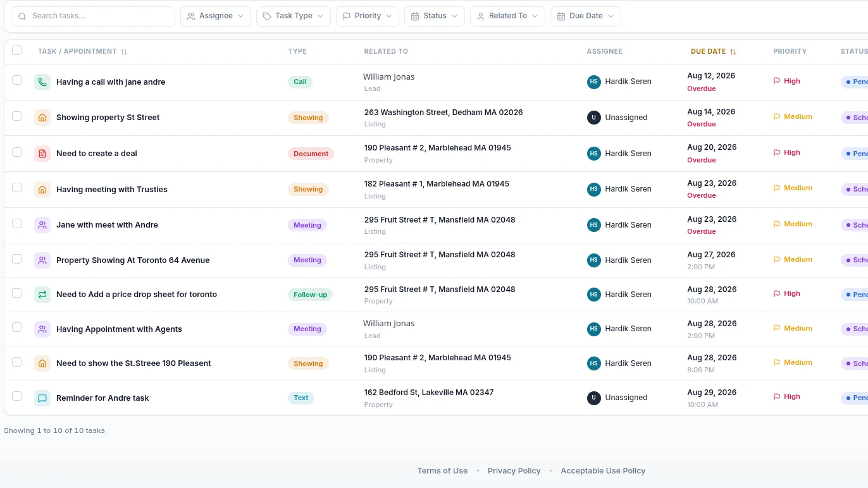Viewport: 868px width, 488px height.
Task: Click the Assignee column header
Action: (x=605, y=51)
